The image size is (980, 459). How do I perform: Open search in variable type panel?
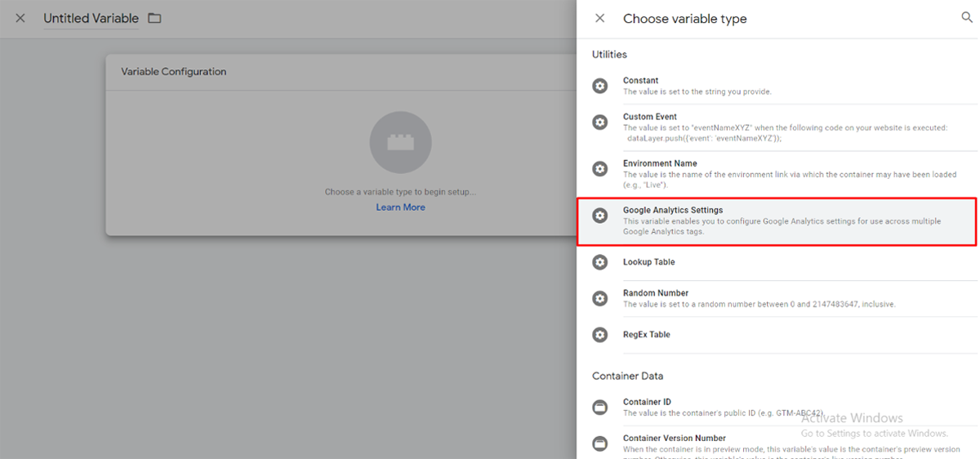pyautogui.click(x=967, y=17)
